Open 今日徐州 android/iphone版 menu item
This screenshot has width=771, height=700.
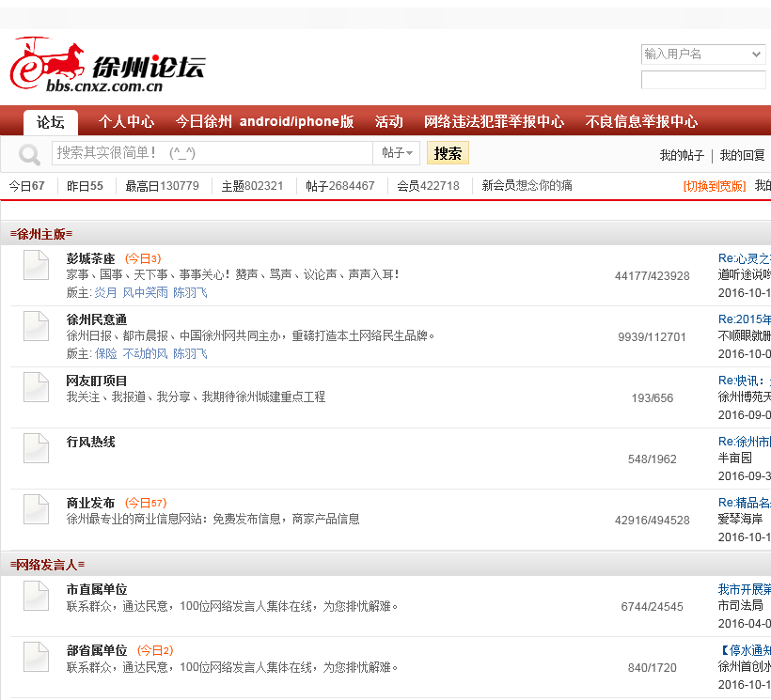[264, 121]
